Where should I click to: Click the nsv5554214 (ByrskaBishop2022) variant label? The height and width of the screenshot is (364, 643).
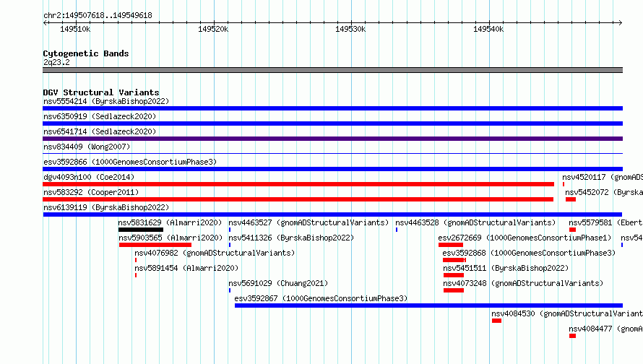coord(106,101)
